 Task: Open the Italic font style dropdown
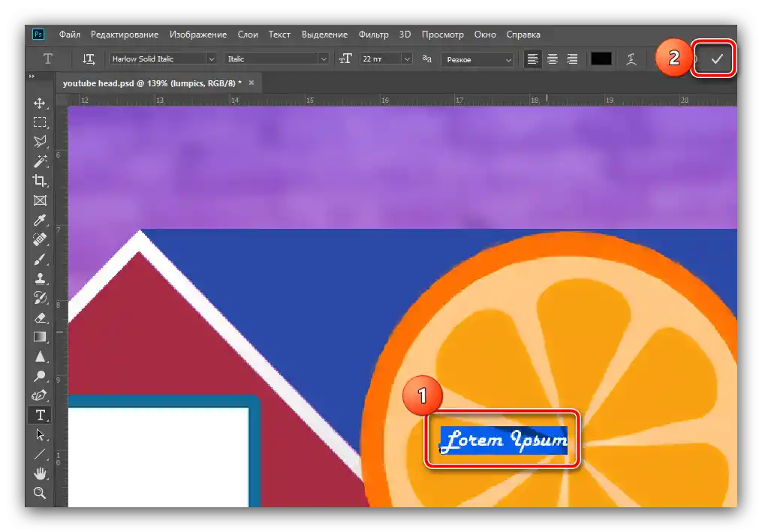(324, 59)
